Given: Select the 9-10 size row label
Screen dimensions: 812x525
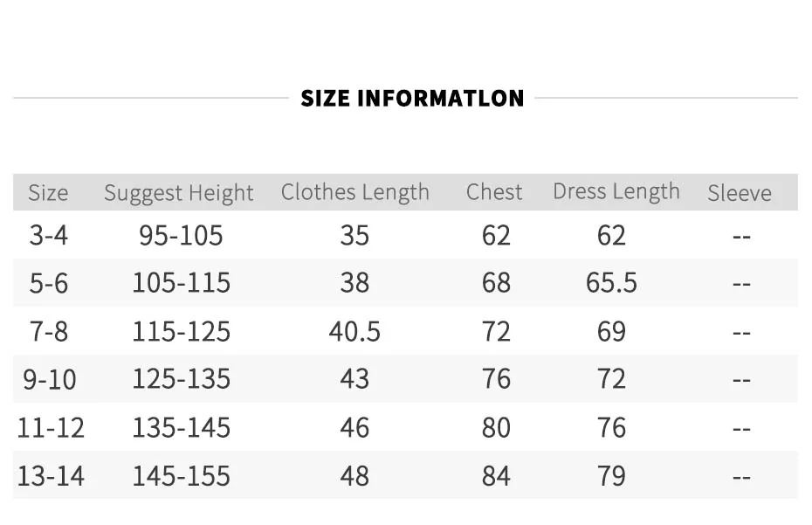Looking at the screenshot, I should 50,379.
